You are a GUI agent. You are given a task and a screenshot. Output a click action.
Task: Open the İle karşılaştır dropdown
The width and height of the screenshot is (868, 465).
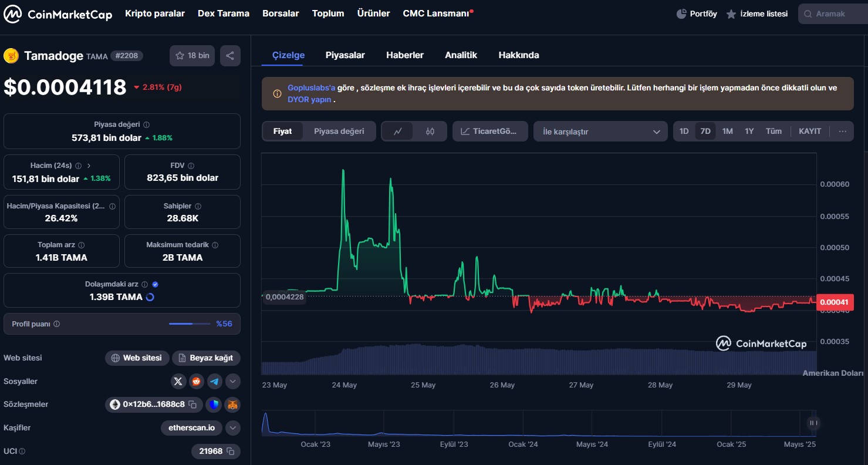pos(600,132)
